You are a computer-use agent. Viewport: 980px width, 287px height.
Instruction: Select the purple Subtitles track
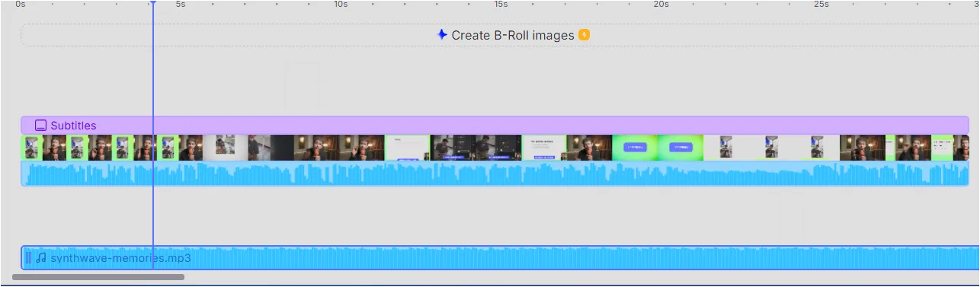[x=495, y=126]
